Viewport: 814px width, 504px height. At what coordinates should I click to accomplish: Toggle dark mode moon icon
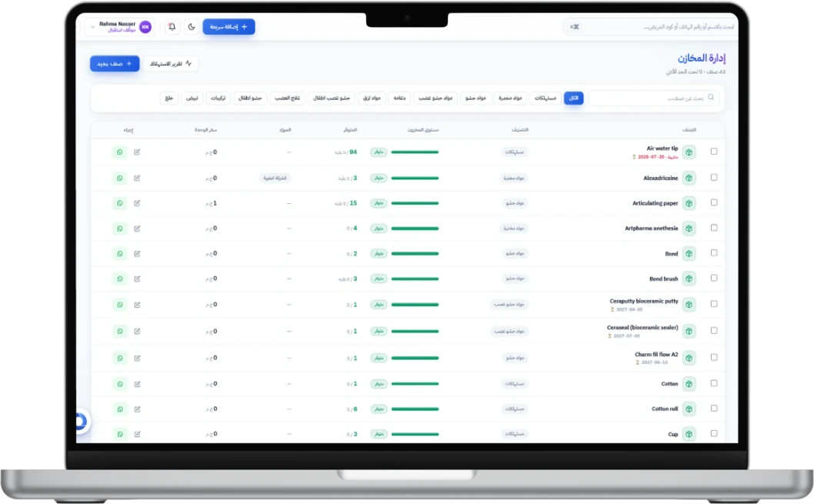192,26
